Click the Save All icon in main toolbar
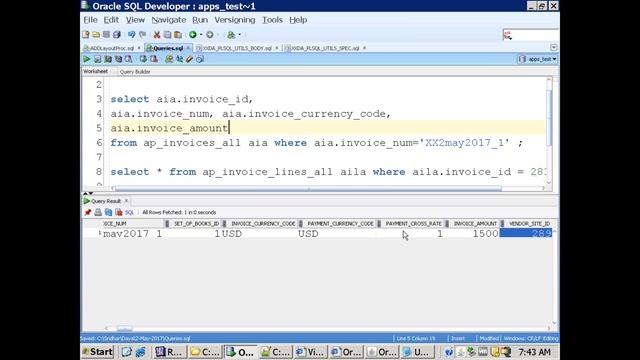The image size is (640, 360). [117, 35]
